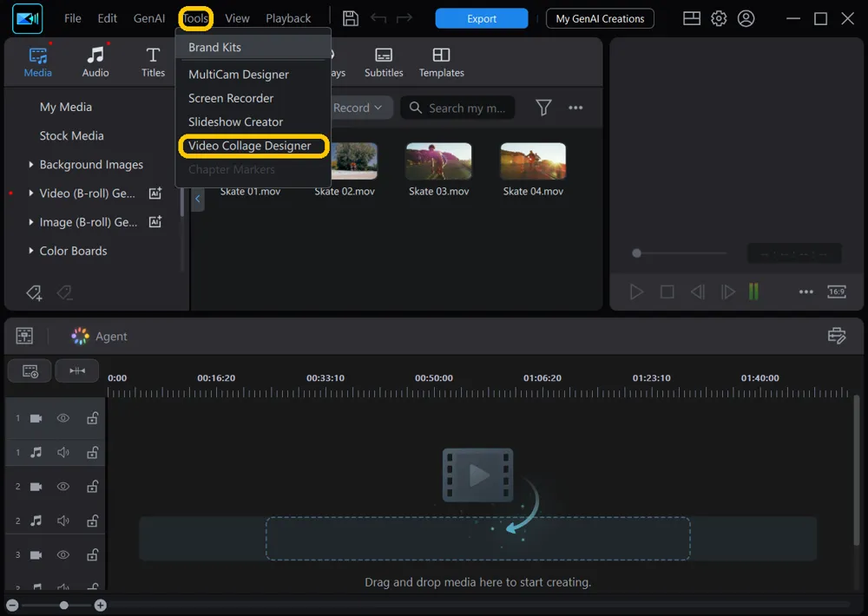Toggle visibility of video track 1
Image resolution: width=868 pixels, height=616 pixels.
(63, 418)
